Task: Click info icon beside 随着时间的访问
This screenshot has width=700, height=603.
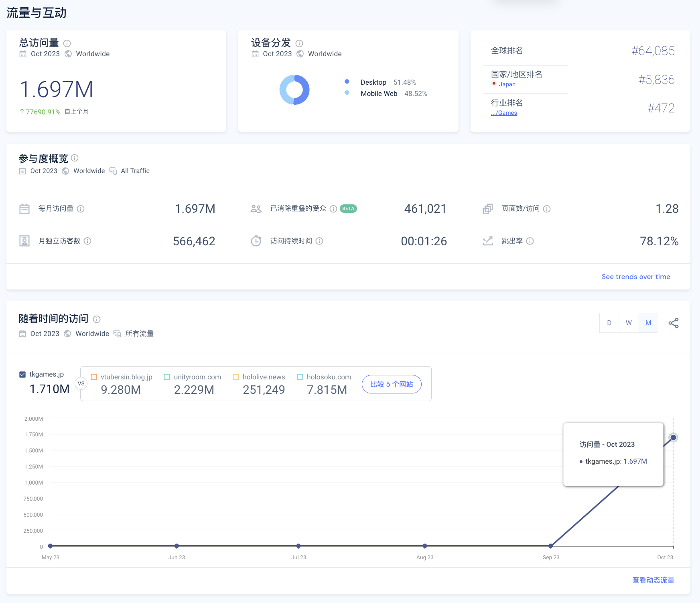Action: [97, 319]
